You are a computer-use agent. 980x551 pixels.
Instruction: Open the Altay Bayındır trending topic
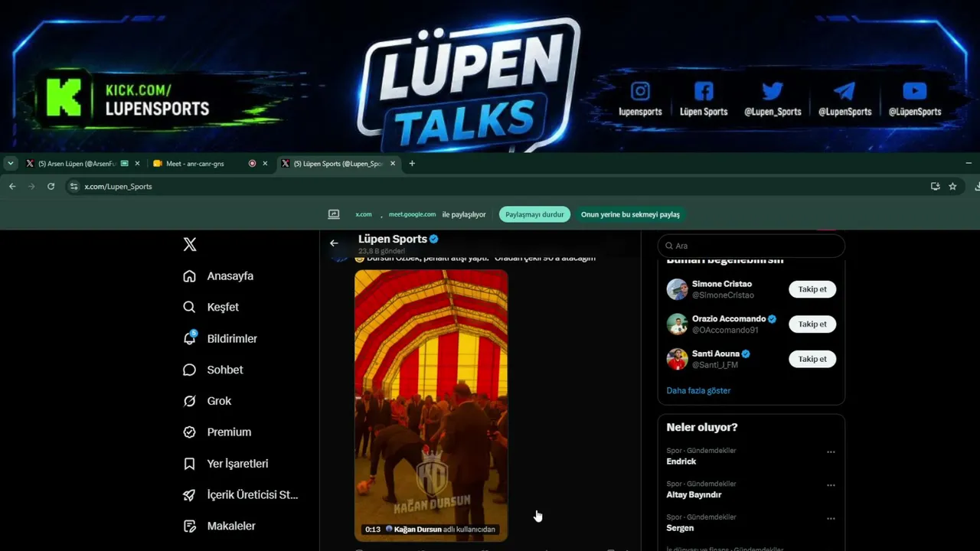click(694, 495)
